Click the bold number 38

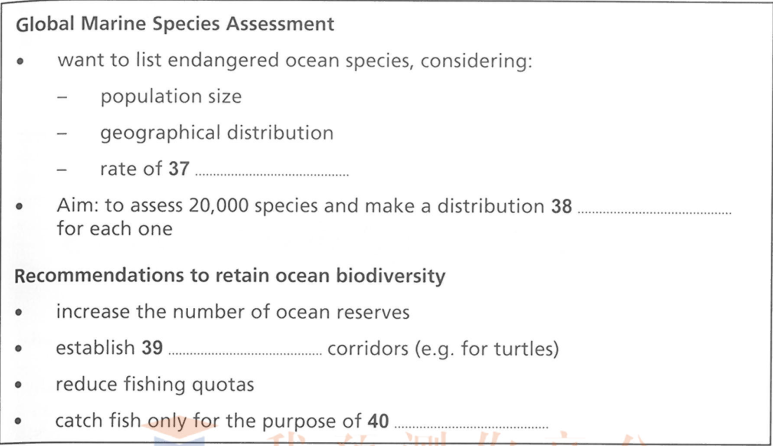562,206
